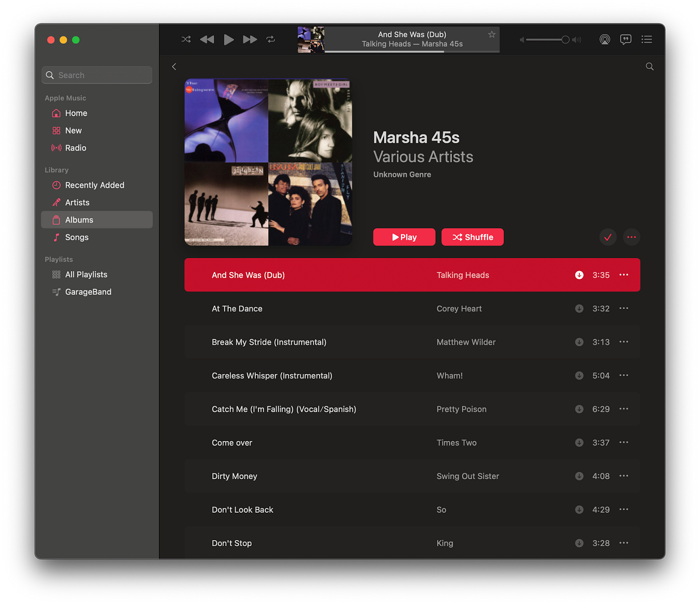Show Recently Added library items

click(x=97, y=185)
